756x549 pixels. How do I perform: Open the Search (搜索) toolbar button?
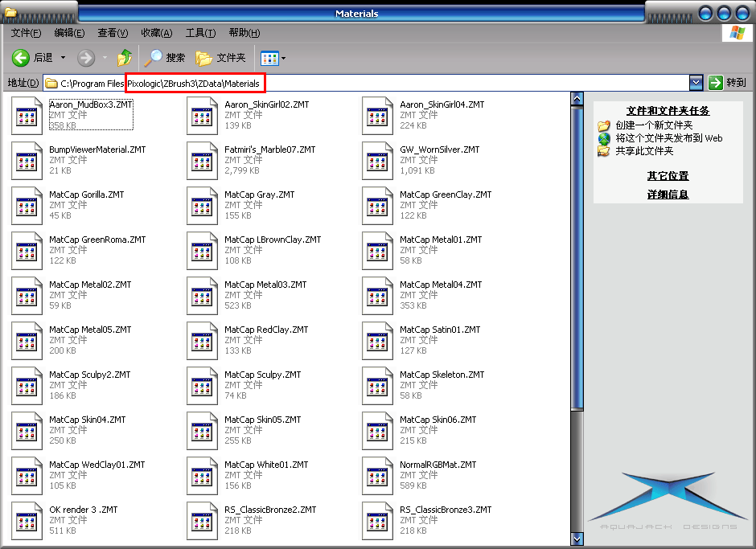(165, 58)
